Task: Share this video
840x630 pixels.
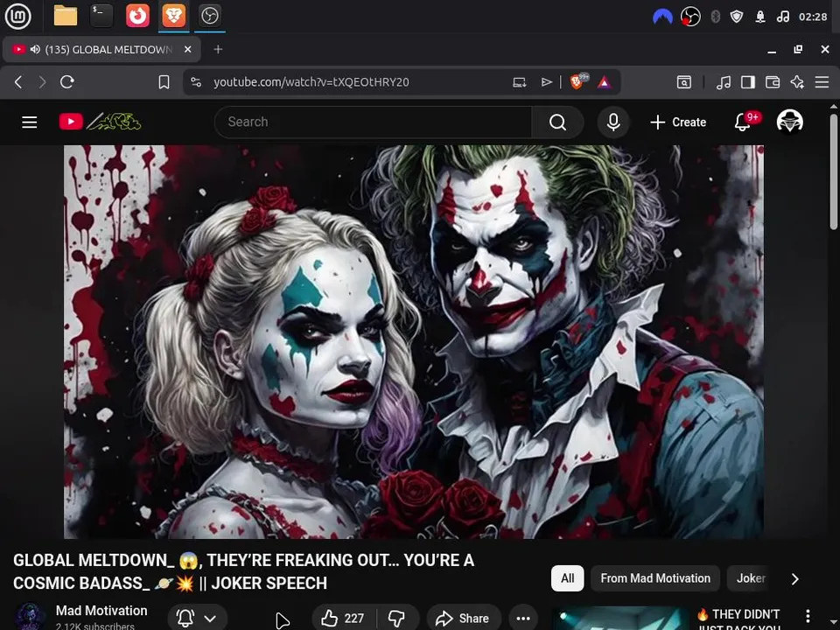Action: pos(465,619)
